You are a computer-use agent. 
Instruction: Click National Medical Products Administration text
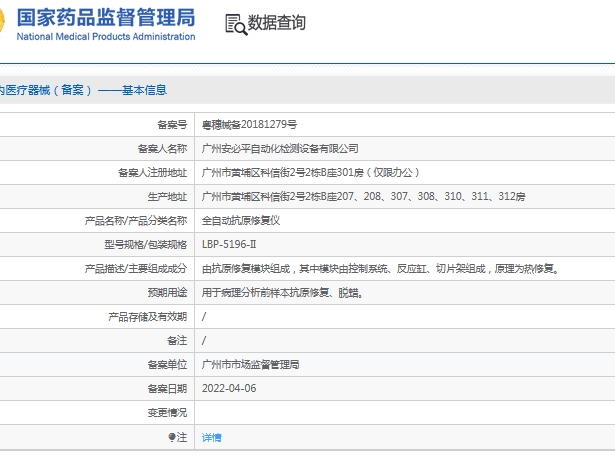click(x=106, y=37)
